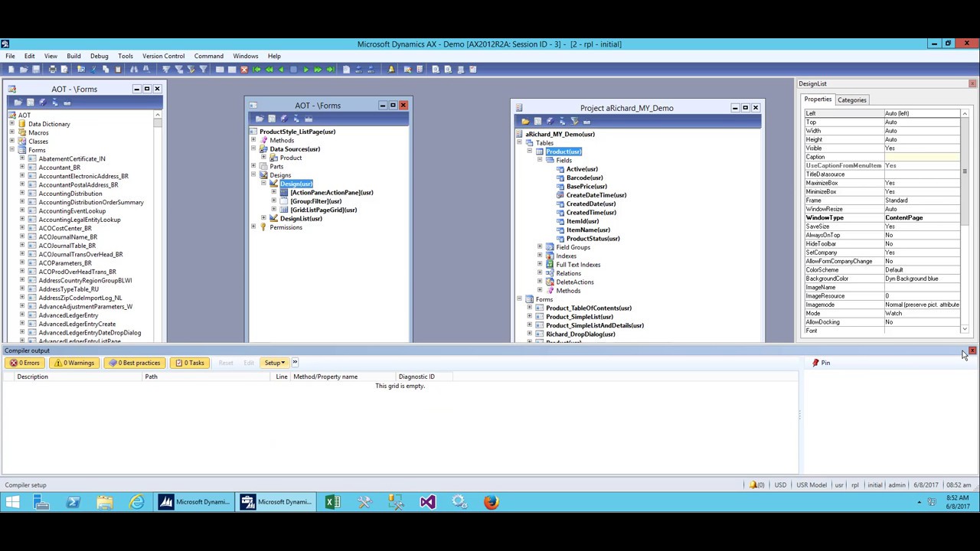980x551 pixels.
Task: Click the Windows Start button
Action: [12, 502]
